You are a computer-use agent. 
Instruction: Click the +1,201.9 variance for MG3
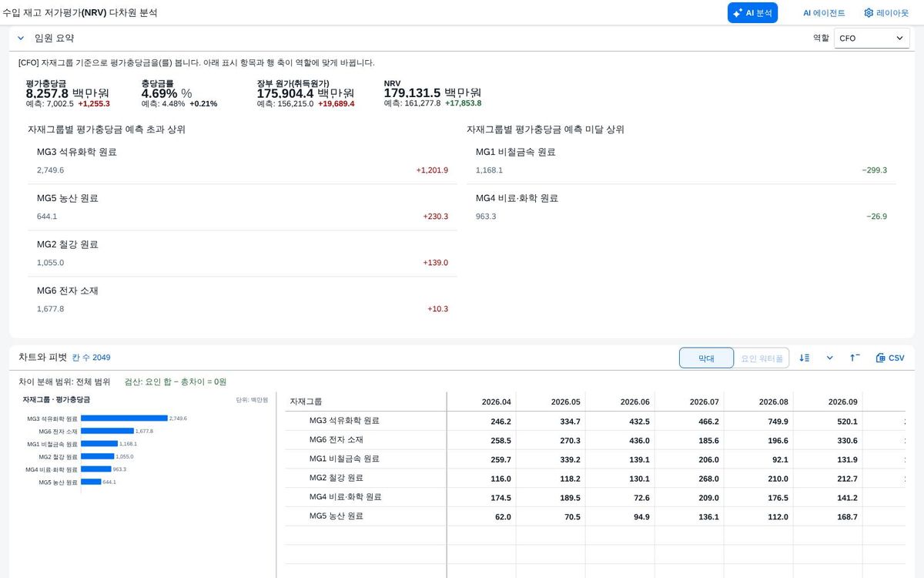click(x=432, y=170)
